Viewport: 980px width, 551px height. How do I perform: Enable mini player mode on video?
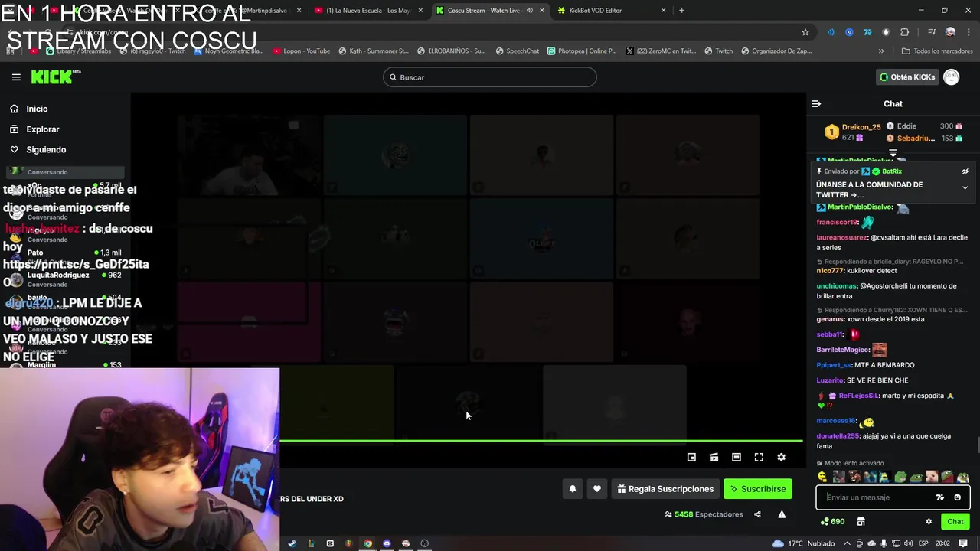(x=691, y=457)
